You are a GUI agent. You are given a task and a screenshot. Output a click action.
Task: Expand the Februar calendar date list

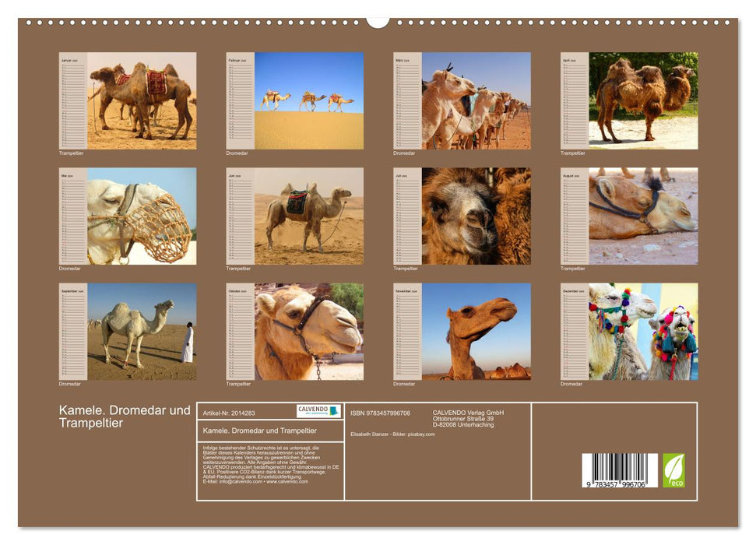point(237,101)
